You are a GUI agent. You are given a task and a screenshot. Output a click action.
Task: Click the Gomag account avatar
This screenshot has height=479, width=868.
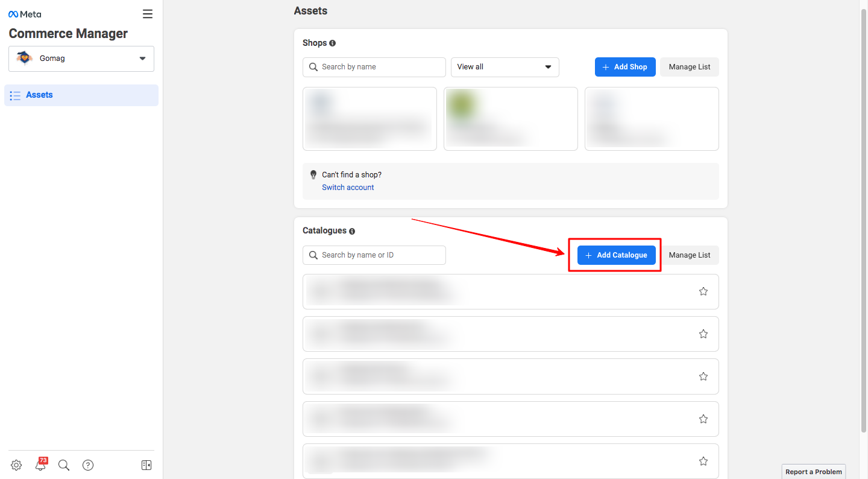(x=24, y=59)
